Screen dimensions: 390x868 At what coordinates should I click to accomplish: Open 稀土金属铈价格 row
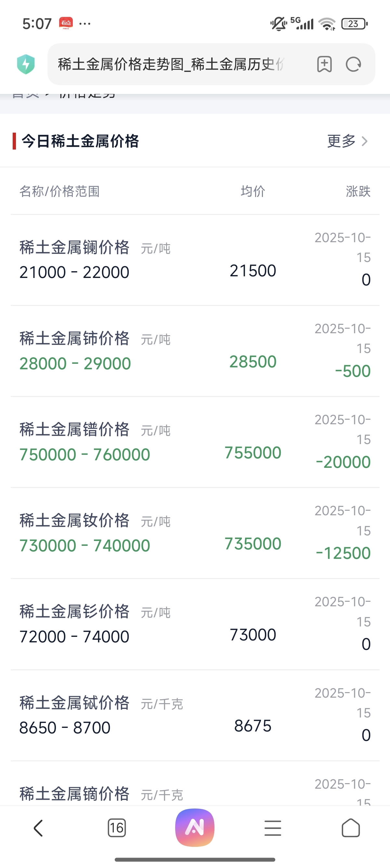[x=195, y=351]
